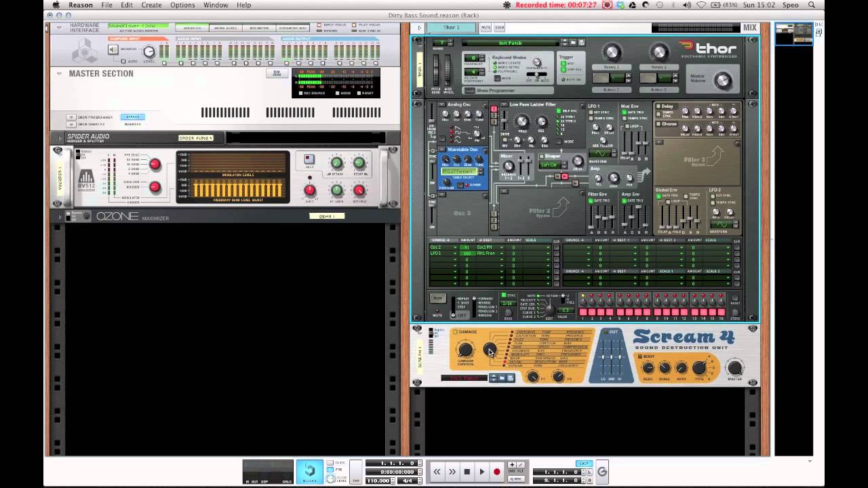Open the Analog Osc type dropdown arrow
Screen dimensions: 868x488
coord(442,104)
